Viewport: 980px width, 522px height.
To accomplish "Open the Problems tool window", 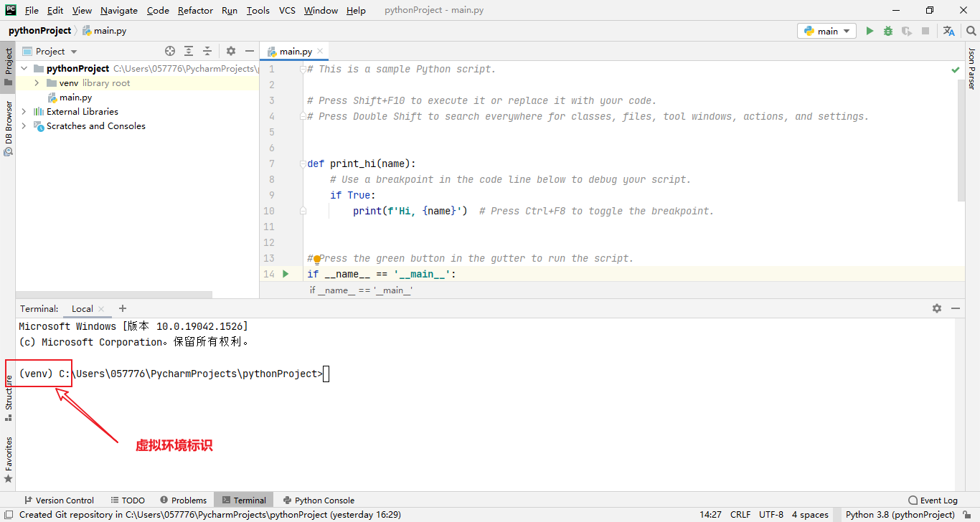I will click(x=183, y=500).
